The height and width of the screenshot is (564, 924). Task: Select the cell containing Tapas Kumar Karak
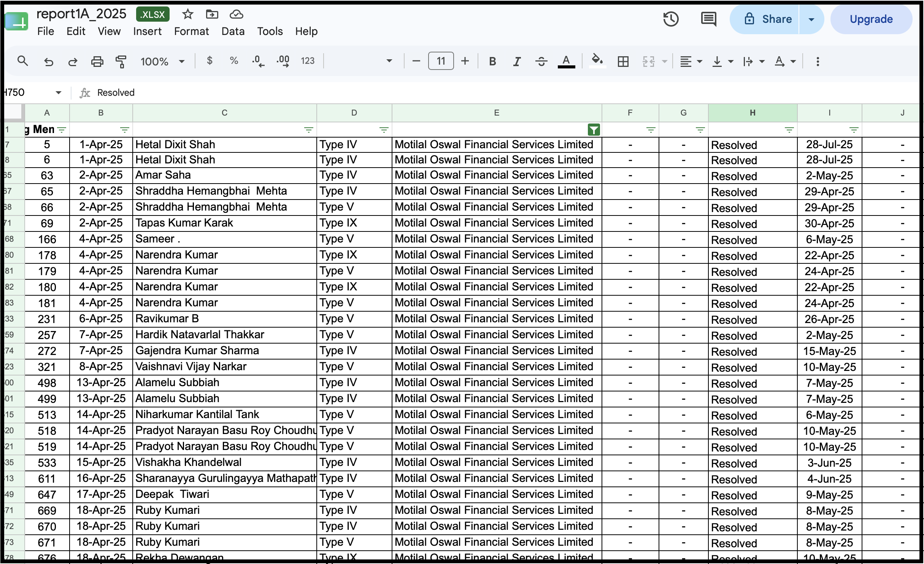pyautogui.click(x=224, y=223)
